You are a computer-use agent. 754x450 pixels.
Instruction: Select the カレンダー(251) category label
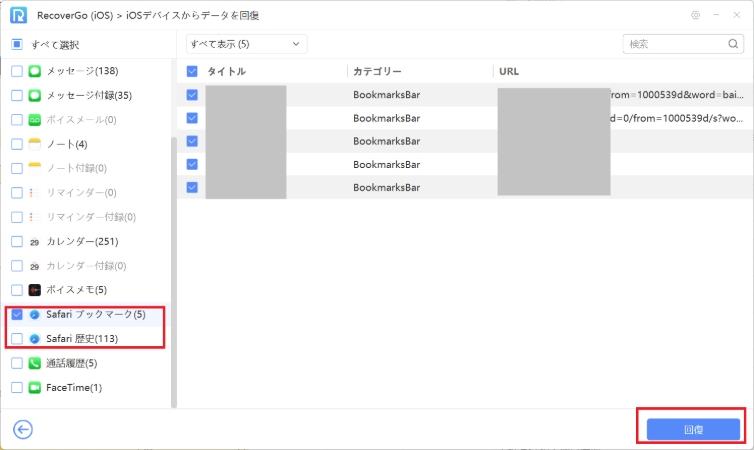[x=82, y=241]
